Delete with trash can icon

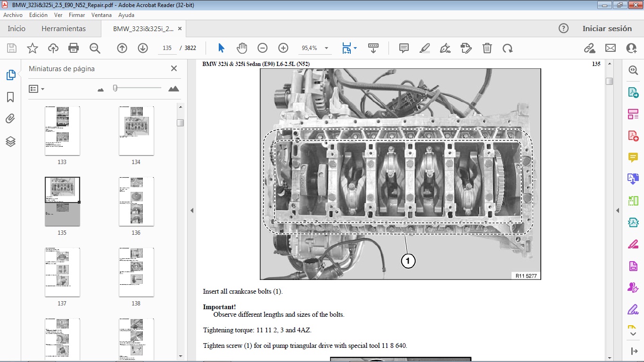tap(487, 48)
